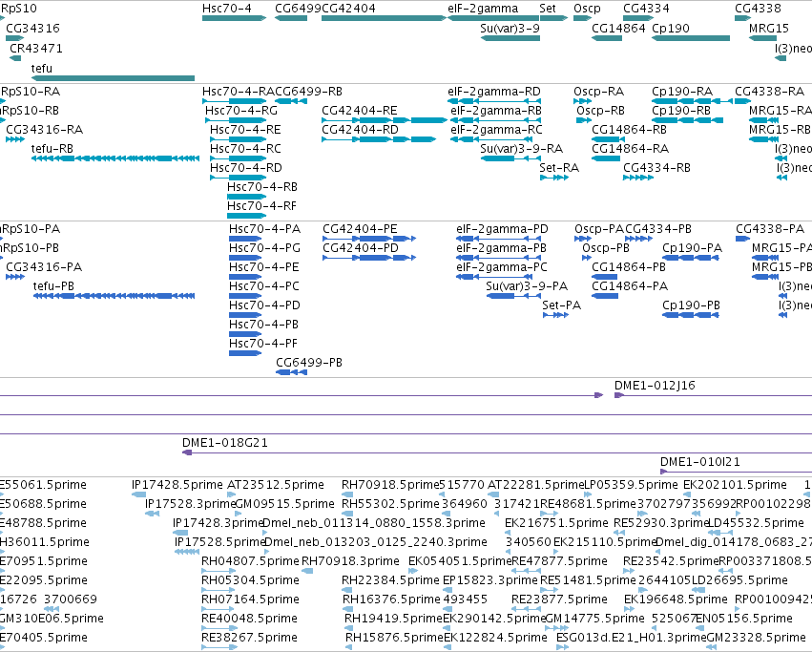Select transcript Hsc70-4-RB
812x652 pixels.
(246, 197)
